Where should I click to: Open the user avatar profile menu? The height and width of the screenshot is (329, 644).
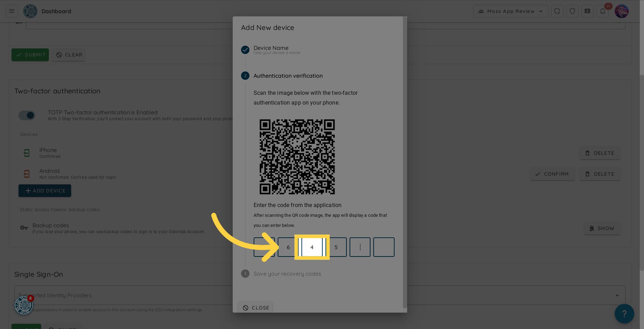coord(621,11)
